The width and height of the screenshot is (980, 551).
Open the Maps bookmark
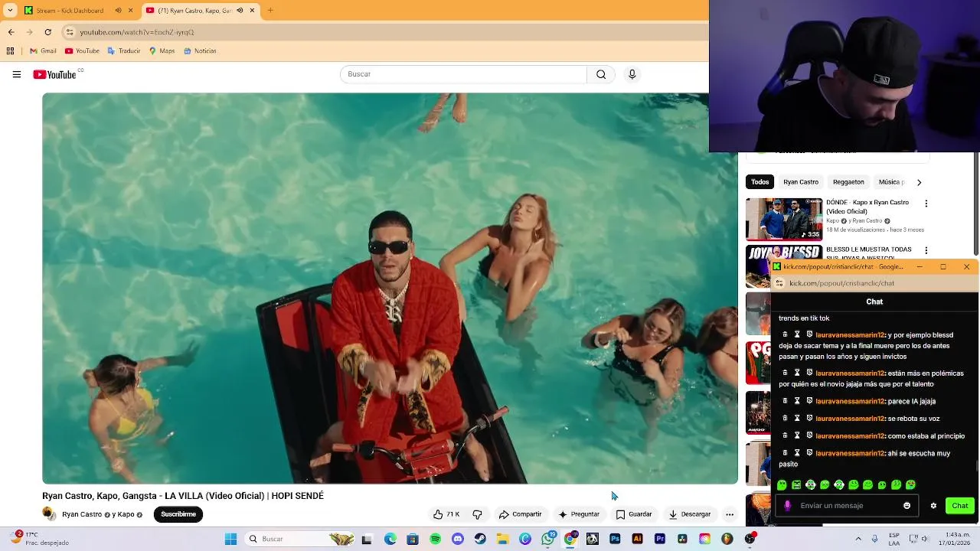point(162,51)
